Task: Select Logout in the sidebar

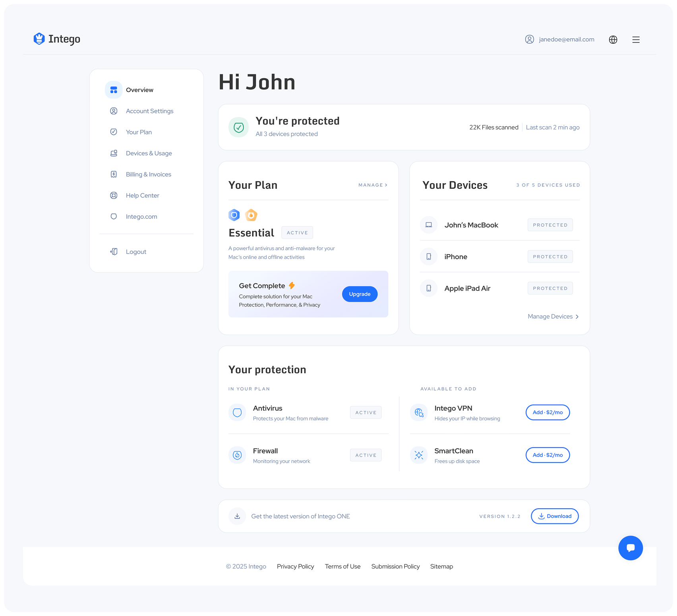Action: click(x=136, y=252)
